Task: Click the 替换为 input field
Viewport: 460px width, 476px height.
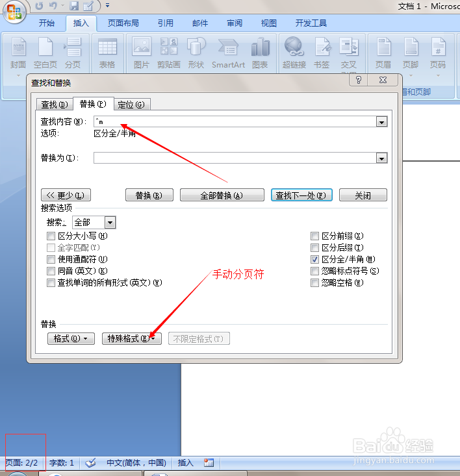Action: 235,158
